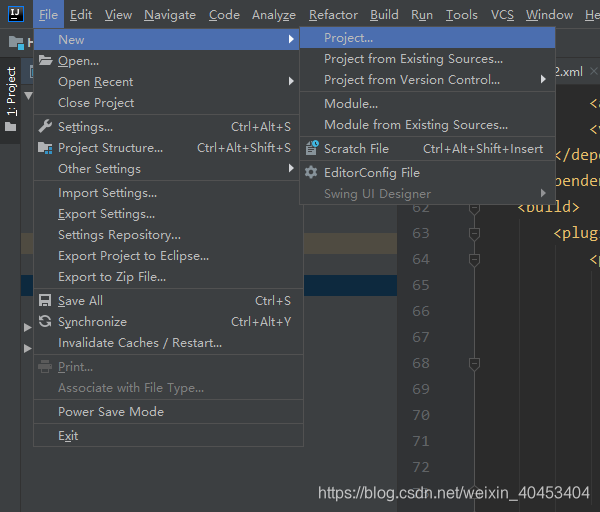Open the Code menu
600x512 pixels.
tap(224, 15)
